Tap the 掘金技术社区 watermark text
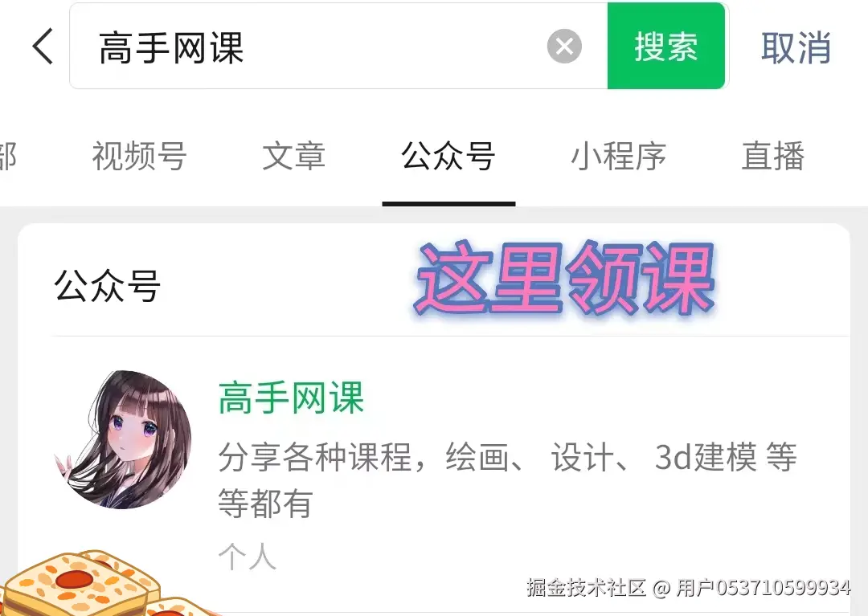Image resolution: width=868 pixels, height=616 pixels. pyautogui.click(x=586, y=587)
